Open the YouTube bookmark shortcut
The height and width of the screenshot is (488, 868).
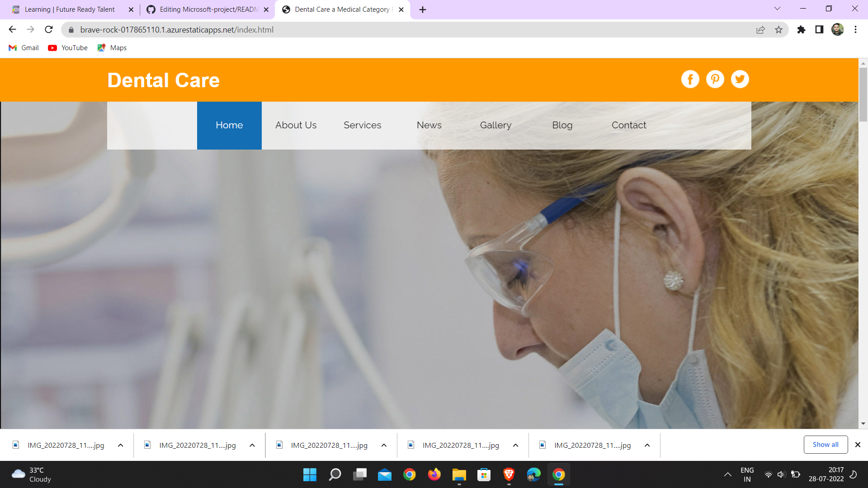coord(67,47)
